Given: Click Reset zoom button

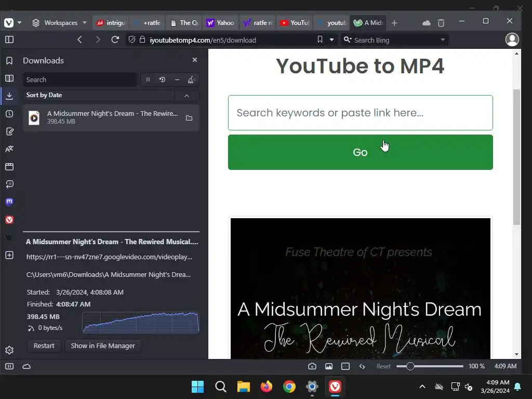Looking at the screenshot, I should pos(383,366).
